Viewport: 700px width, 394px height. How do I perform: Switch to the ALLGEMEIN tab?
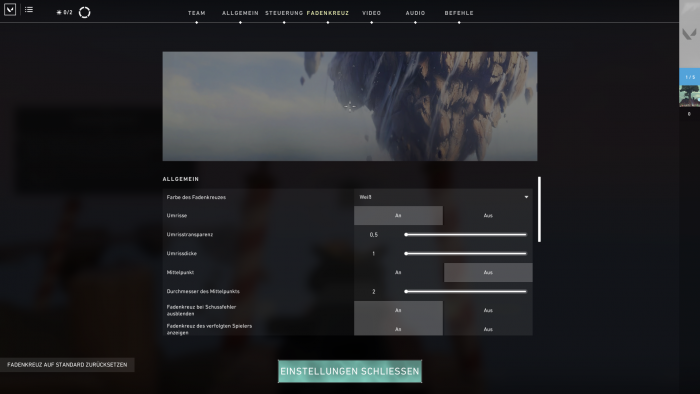click(x=240, y=13)
